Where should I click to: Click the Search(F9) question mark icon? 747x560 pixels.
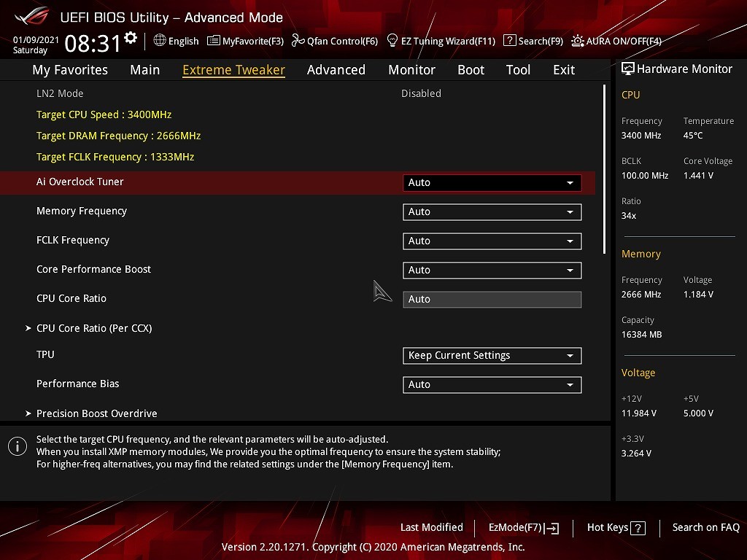(x=510, y=41)
